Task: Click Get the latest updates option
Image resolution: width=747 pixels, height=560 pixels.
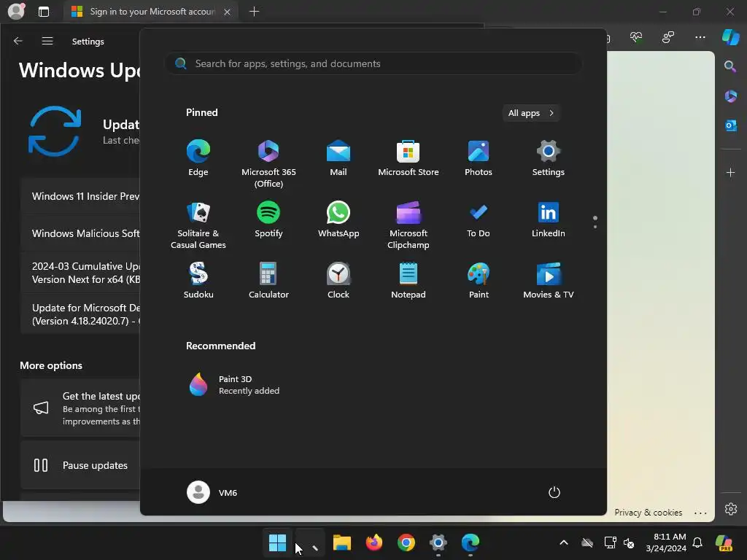Action: tap(80, 408)
